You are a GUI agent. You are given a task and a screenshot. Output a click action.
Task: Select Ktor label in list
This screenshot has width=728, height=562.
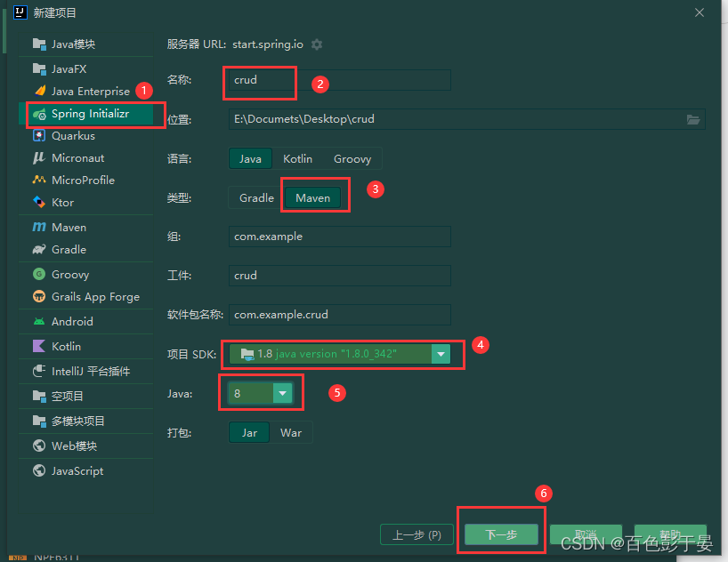[x=62, y=203]
